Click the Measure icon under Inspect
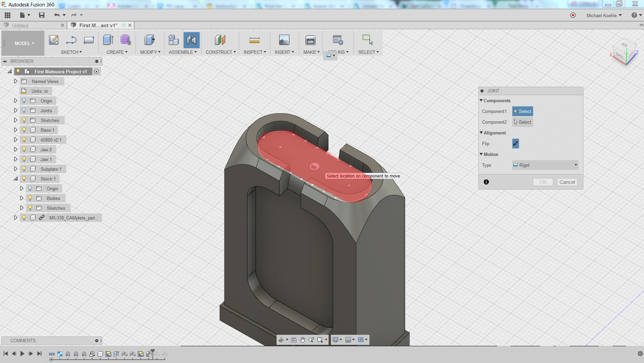The width and height of the screenshot is (644, 363). click(254, 40)
